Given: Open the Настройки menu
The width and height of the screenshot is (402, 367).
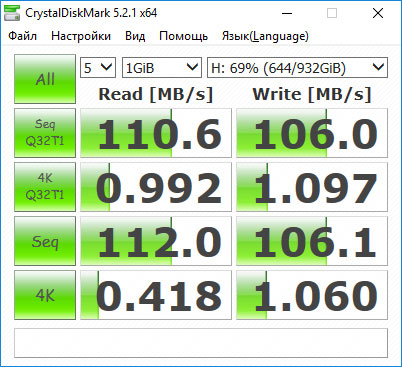Looking at the screenshot, I should coord(81,36).
